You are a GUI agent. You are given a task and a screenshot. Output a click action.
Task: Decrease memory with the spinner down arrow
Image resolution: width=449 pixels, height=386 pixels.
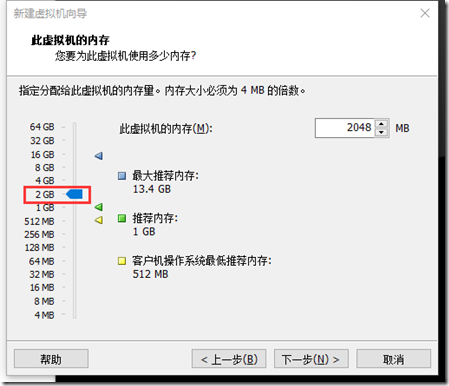coord(381,132)
